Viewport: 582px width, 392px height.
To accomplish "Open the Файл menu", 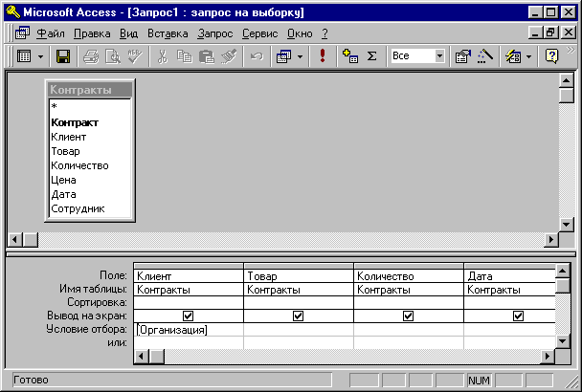I will (x=51, y=33).
